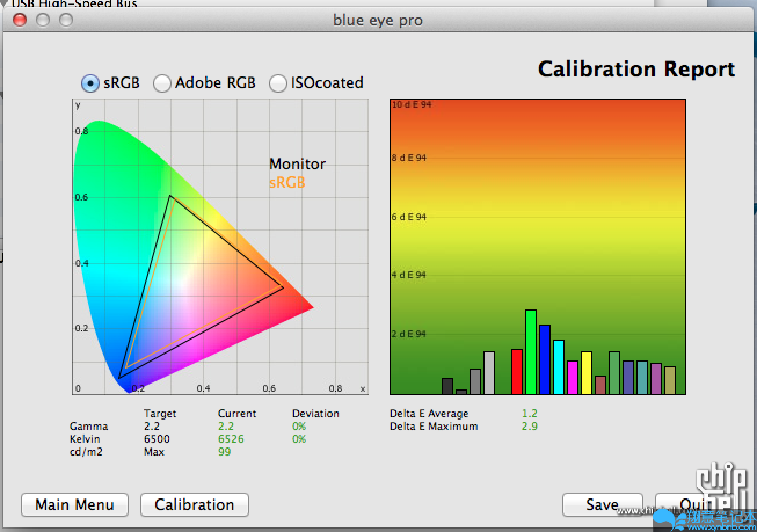Click the Monitor legend label
This screenshot has width=757, height=532.
[298, 164]
